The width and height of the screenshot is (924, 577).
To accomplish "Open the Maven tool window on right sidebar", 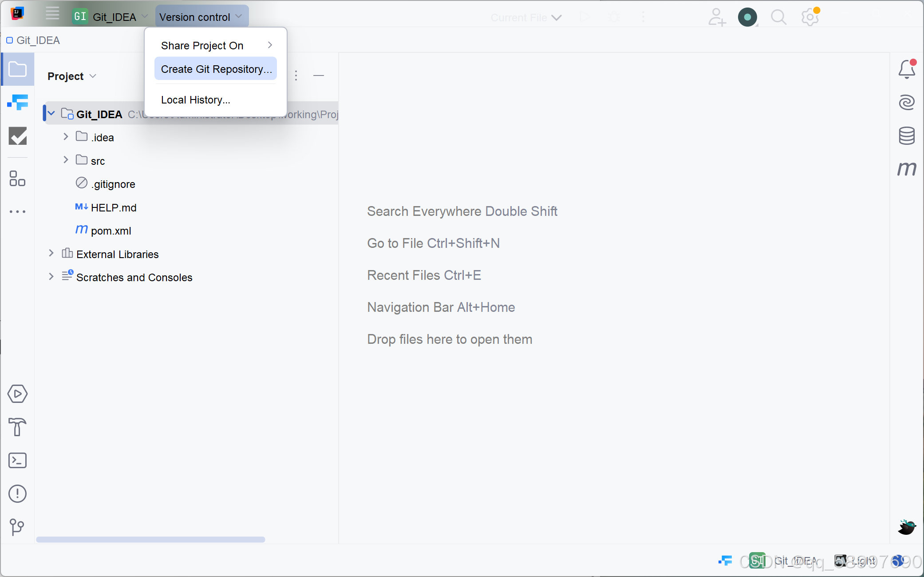I will pos(906,169).
